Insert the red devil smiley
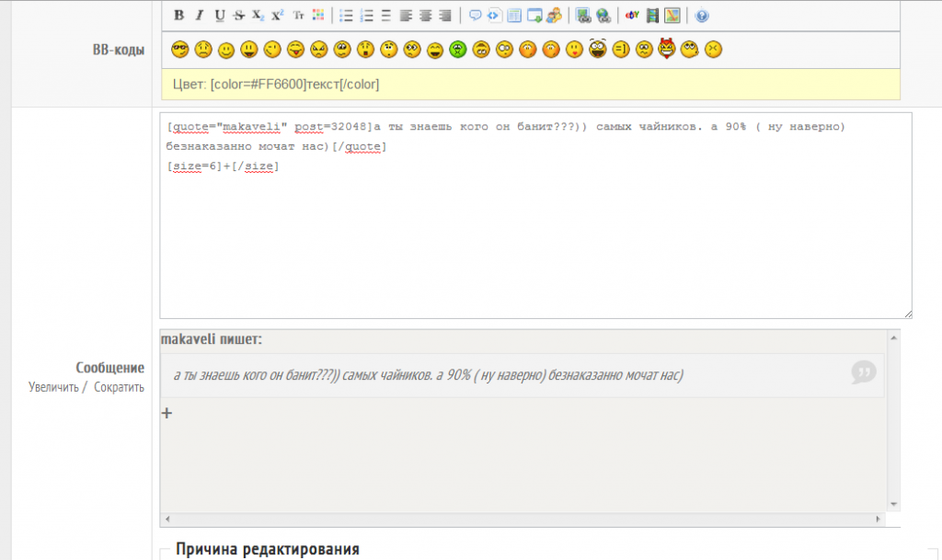 pyautogui.click(x=667, y=50)
